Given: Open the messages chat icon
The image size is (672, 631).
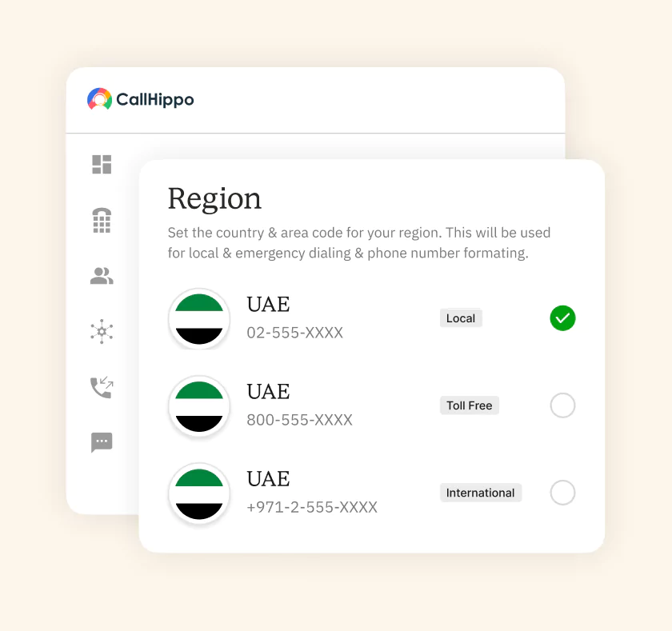Looking at the screenshot, I should (102, 442).
